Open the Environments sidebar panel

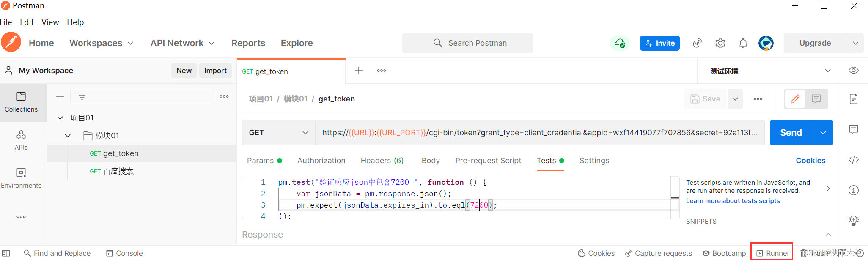pyautogui.click(x=21, y=178)
